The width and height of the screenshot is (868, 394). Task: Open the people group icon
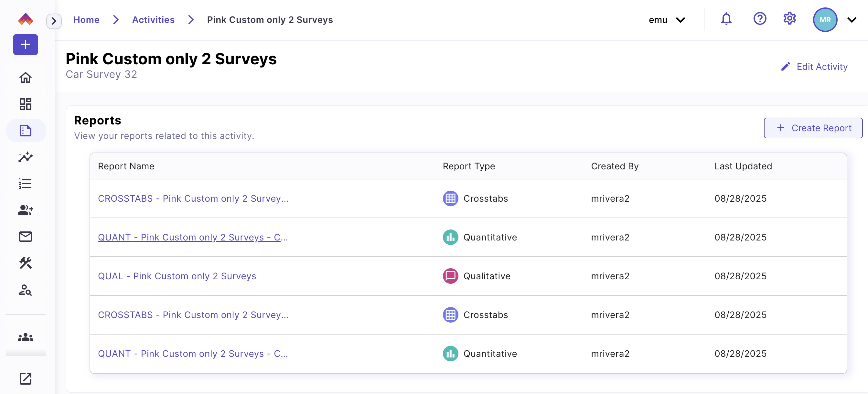[x=25, y=336]
